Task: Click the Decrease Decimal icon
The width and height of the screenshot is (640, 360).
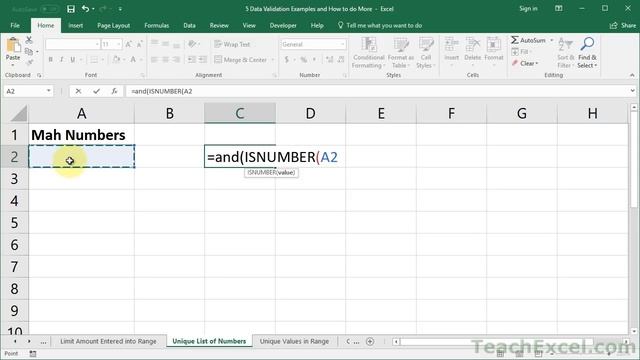Action: 341,60
